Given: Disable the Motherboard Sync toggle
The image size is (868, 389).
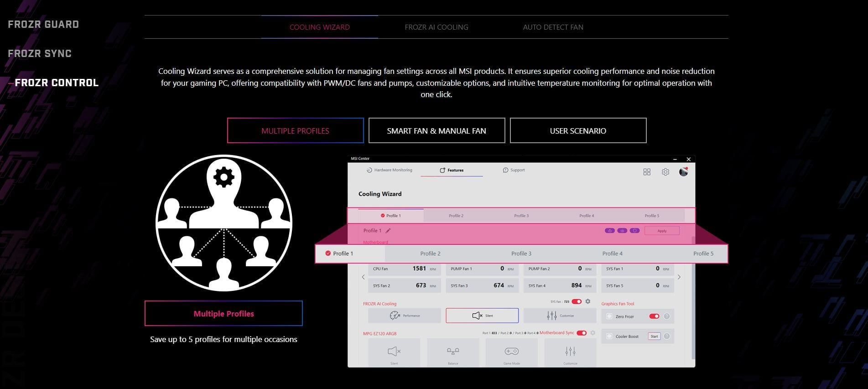Looking at the screenshot, I should point(582,333).
